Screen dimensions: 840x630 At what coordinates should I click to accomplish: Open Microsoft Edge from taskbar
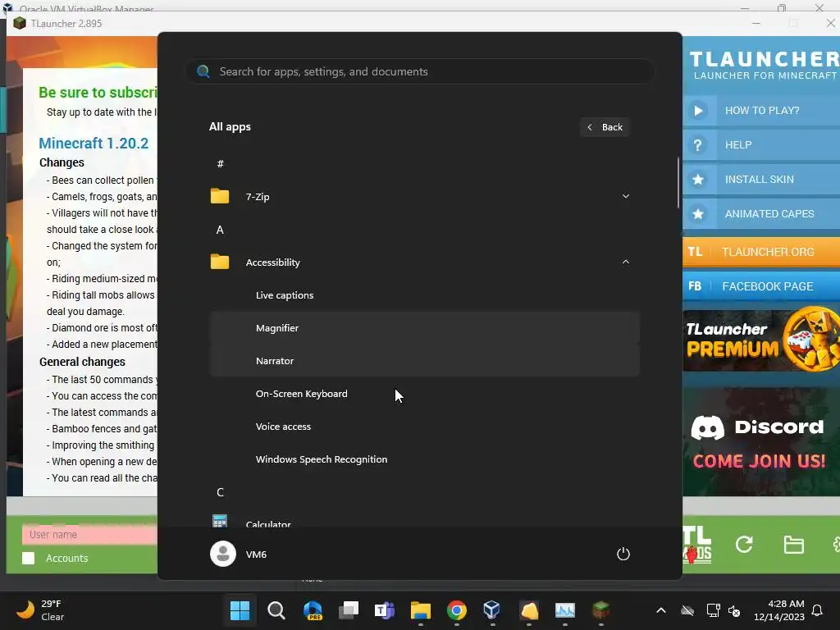point(313,610)
